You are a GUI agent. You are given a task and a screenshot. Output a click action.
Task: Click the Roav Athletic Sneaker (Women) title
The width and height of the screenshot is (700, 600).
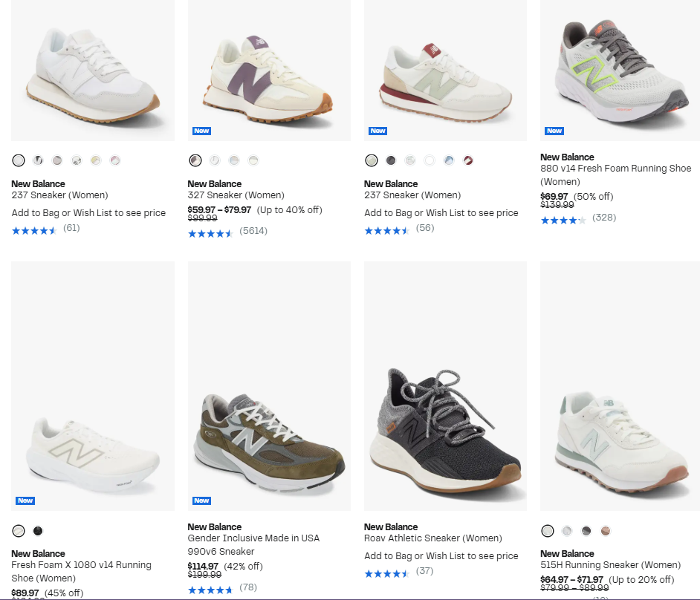click(432, 538)
